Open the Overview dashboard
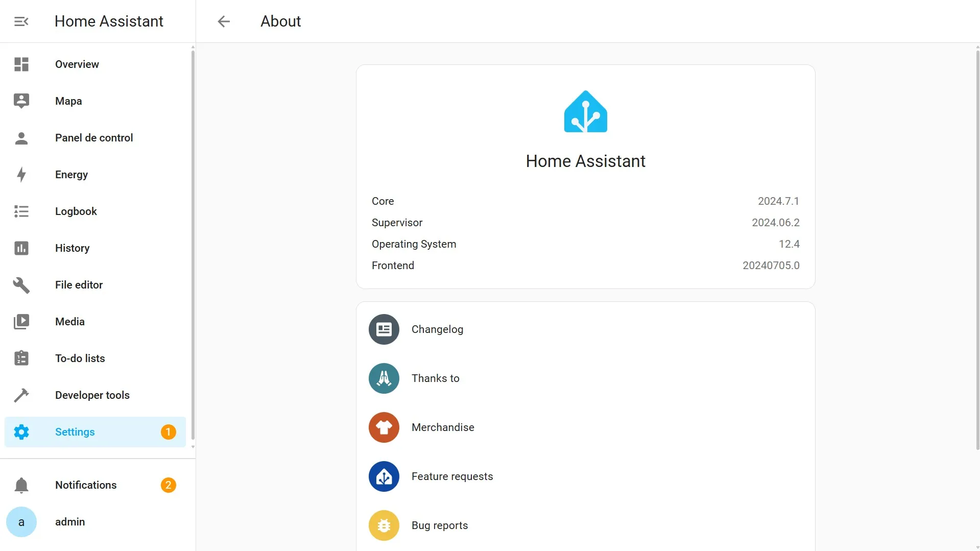 point(95,64)
